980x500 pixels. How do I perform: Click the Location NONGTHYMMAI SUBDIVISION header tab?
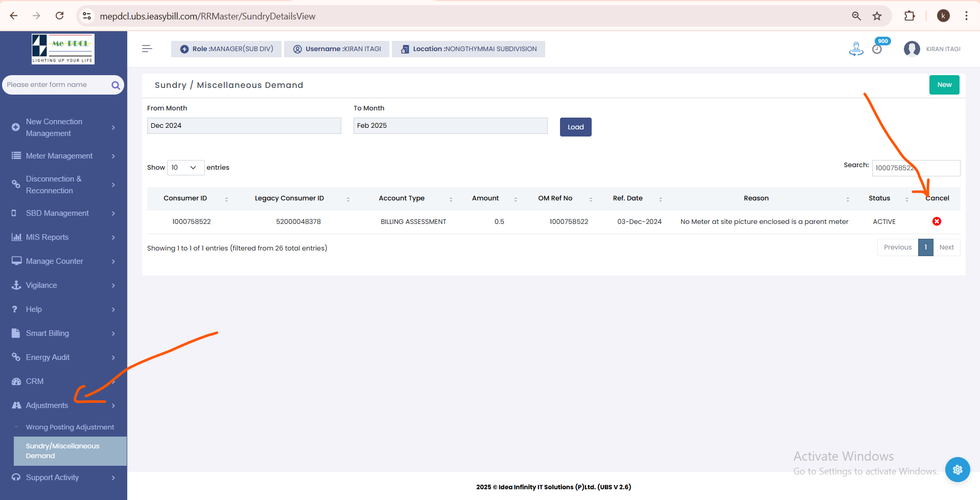tap(469, 49)
